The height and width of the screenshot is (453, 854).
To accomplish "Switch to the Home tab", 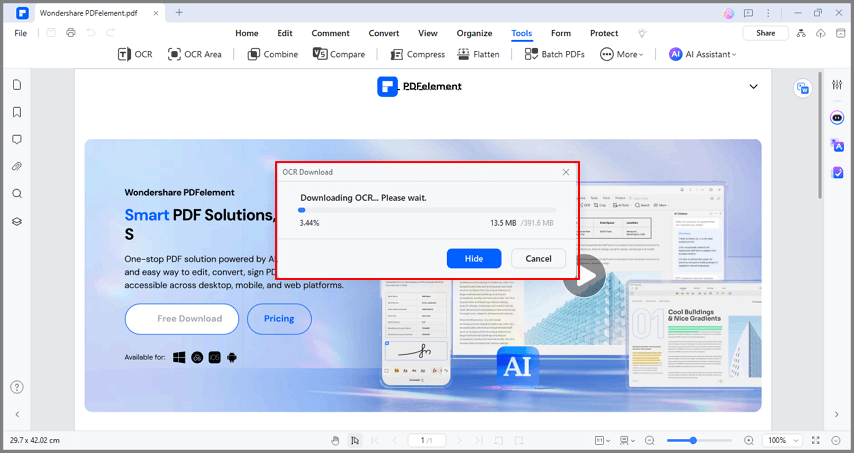I will click(x=247, y=33).
